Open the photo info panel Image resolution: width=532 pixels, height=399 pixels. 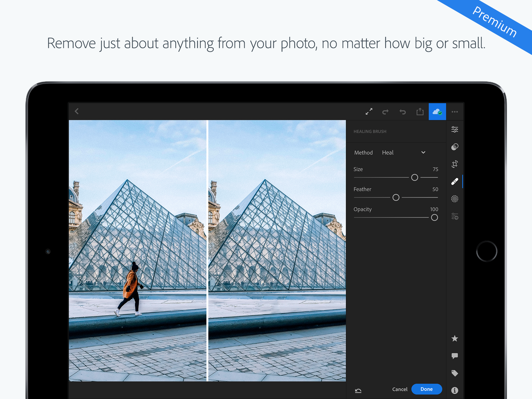pos(455,390)
